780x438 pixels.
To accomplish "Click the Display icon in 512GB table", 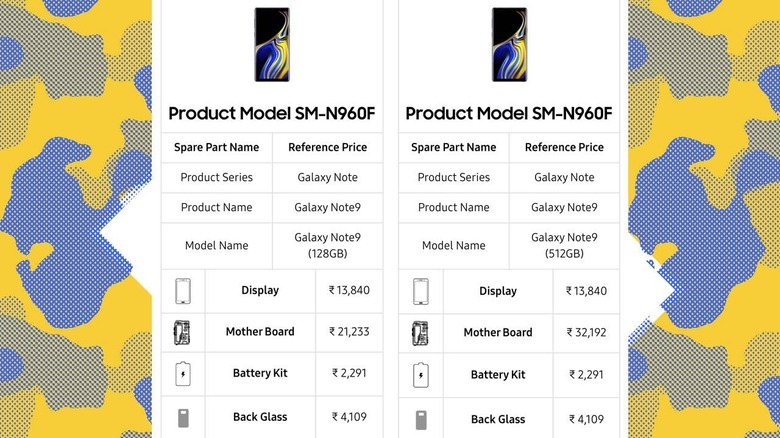I will [x=421, y=292].
